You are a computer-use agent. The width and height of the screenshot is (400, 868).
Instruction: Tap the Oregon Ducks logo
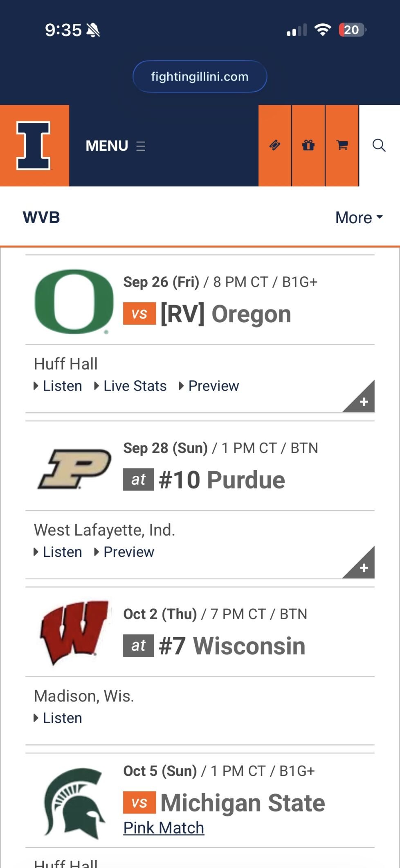(74, 301)
